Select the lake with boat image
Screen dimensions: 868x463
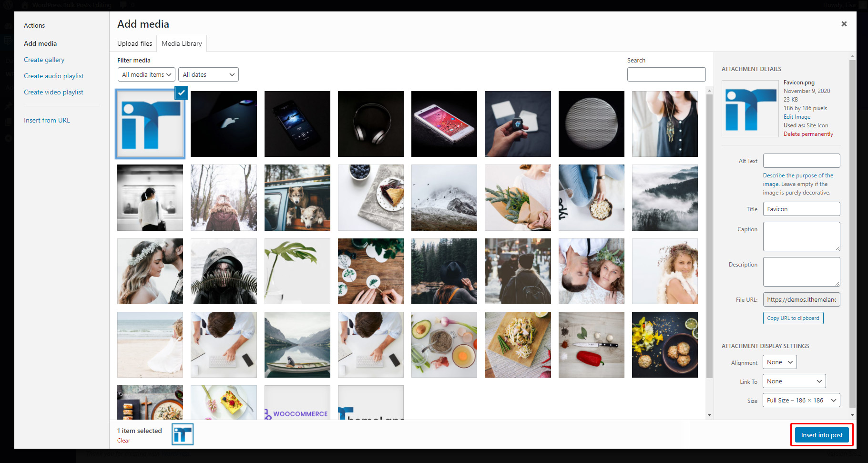tap(297, 345)
